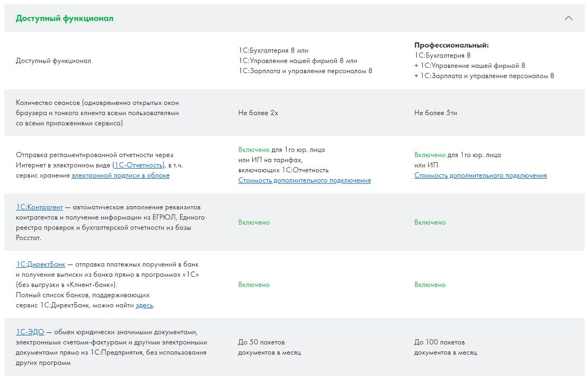
Task: Follow the 1С:Контрагент link
Action: click(39, 207)
